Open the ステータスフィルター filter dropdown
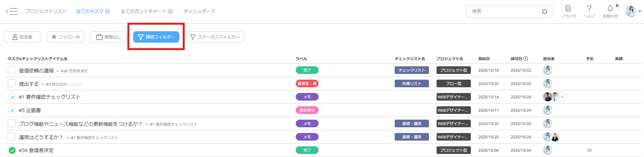644x157 pixels. (215, 37)
